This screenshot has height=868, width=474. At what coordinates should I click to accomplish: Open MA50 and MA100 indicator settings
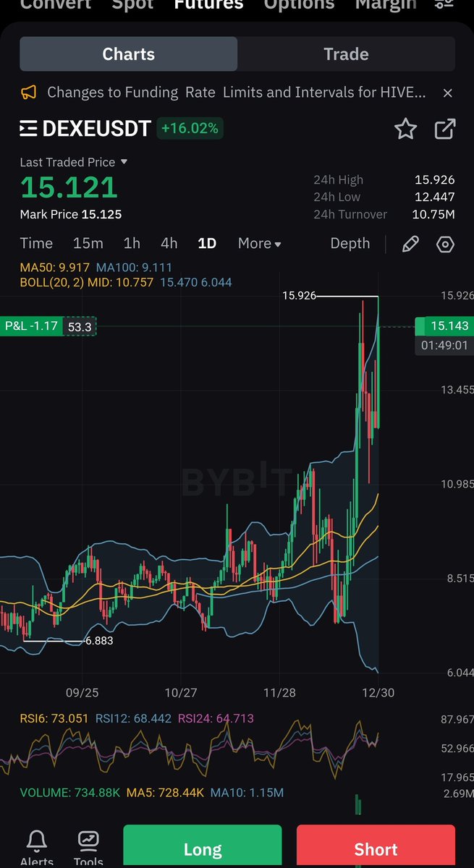coord(96,268)
